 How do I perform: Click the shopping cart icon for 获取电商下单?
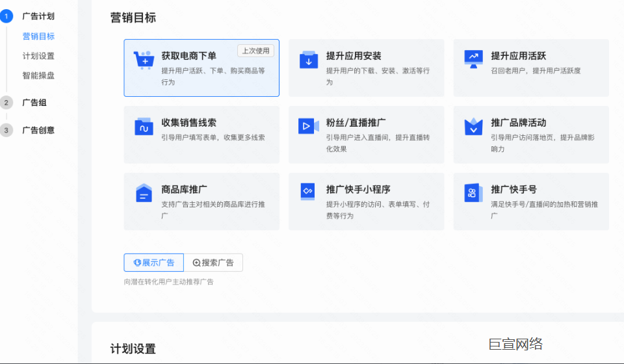143,60
